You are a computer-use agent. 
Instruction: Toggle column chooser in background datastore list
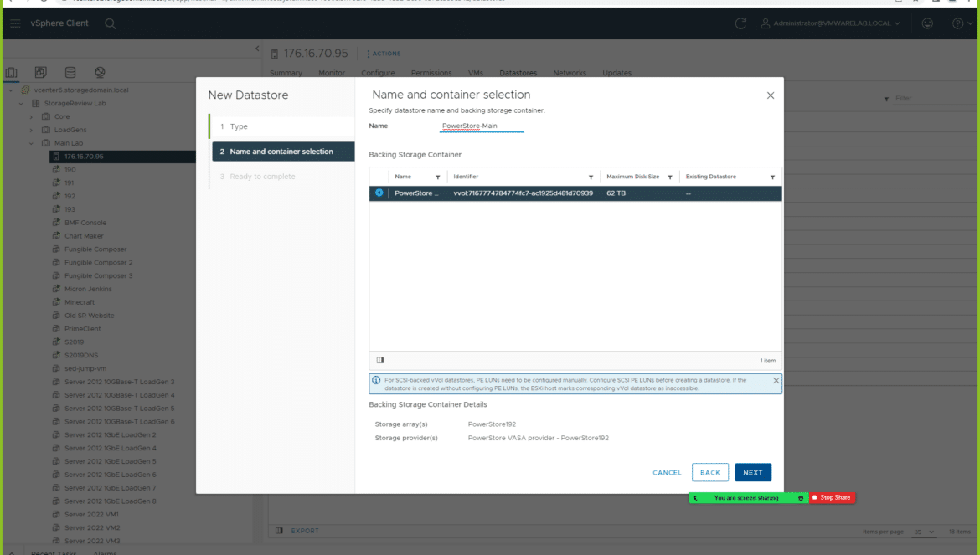pyautogui.click(x=280, y=531)
